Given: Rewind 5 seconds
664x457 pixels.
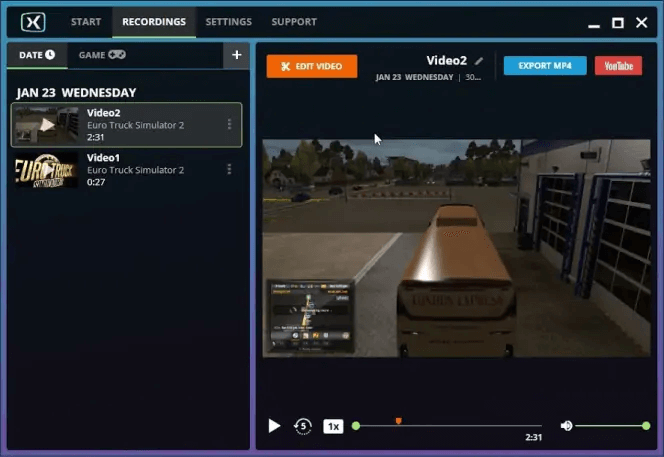Looking at the screenshot, I should pos(303,426).
